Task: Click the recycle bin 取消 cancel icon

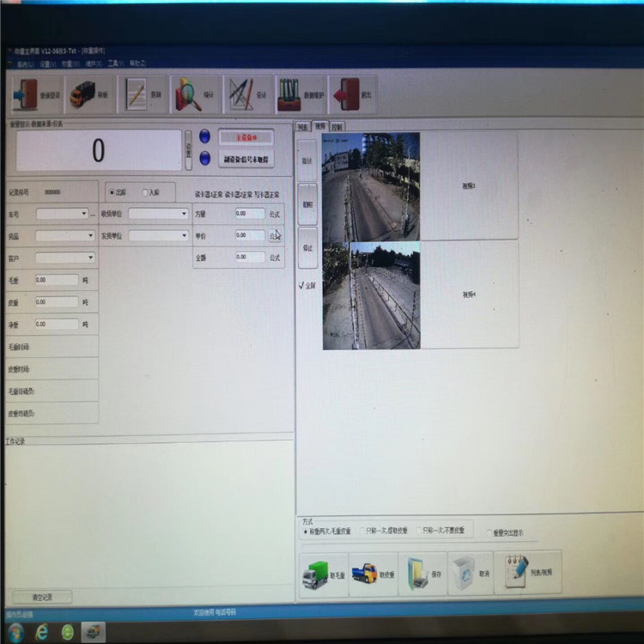Action: tap(465, 574)
